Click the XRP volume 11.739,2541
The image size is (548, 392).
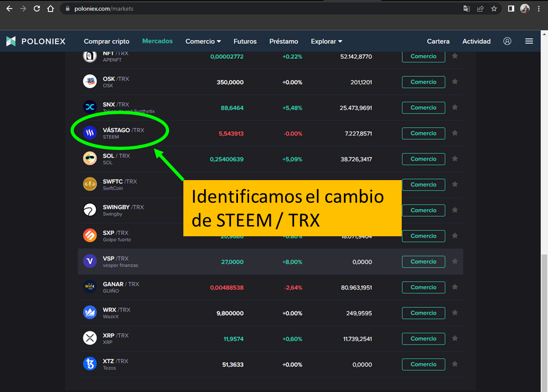click(358, 339)
